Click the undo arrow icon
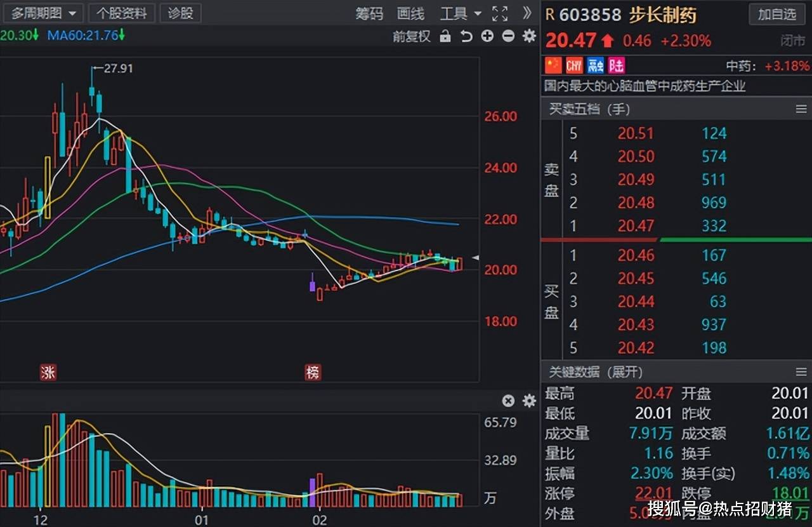This screenshot has height=527, width=812. (x=466, y=36)
